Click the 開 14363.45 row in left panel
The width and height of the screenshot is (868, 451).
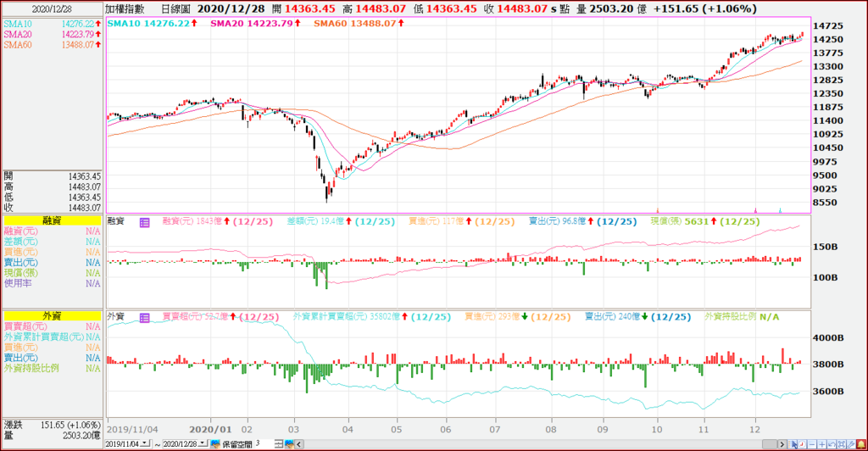[52, 176]
